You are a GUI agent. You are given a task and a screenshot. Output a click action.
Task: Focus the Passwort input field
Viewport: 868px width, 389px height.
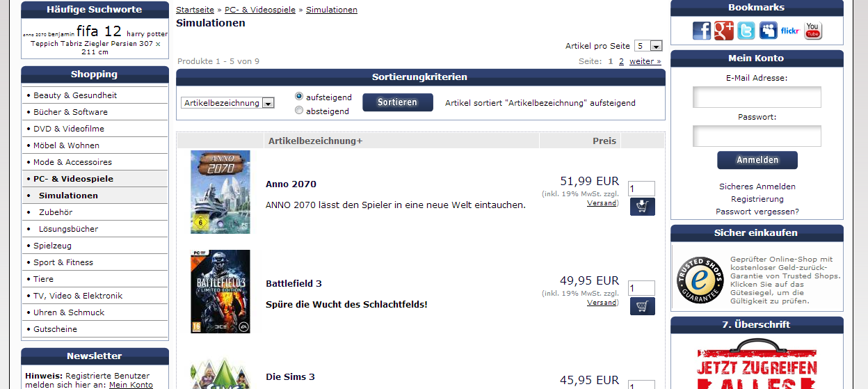[x=757, y=136]
